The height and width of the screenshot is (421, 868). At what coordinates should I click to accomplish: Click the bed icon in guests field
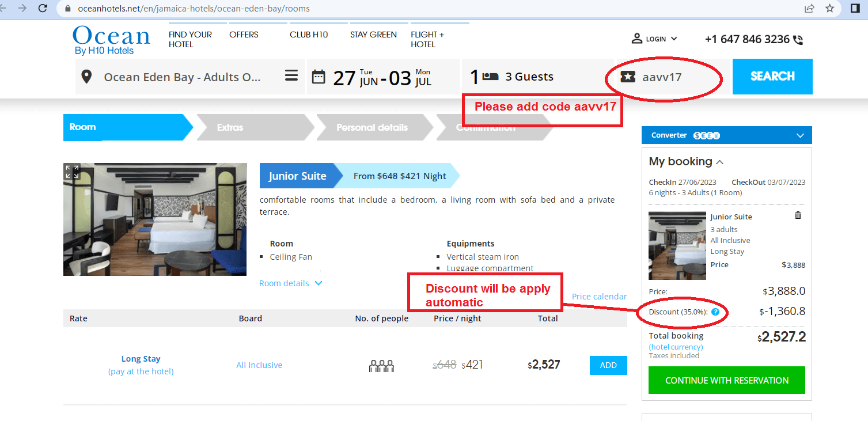point(491,76)
